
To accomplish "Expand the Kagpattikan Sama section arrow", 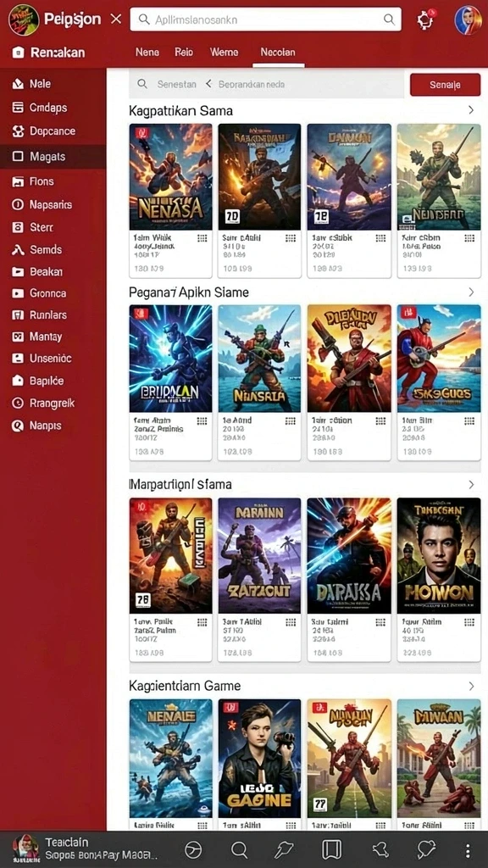I will [x=471, y=110].
